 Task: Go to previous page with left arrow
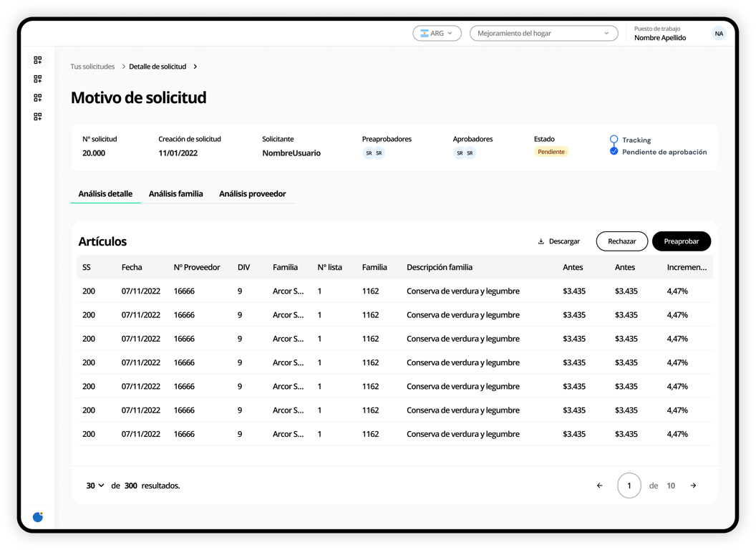599,486
